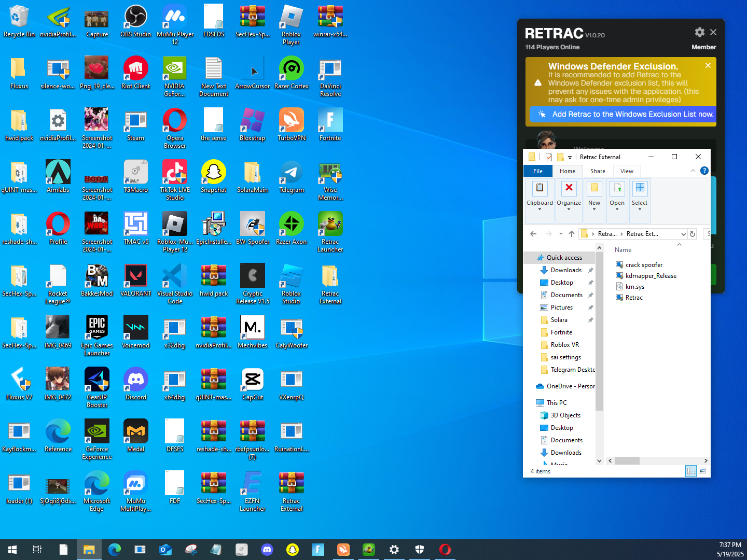Select the OBS Studio desktop icon
Screen dimensions: 747x560
point(136,22)
